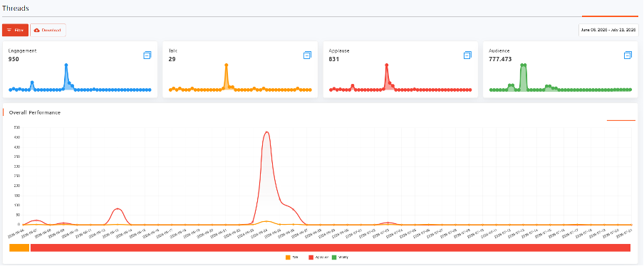Screen dimensions: 644x266
Task: Click the Applause peak on the chart
Action: click(266, 132)
